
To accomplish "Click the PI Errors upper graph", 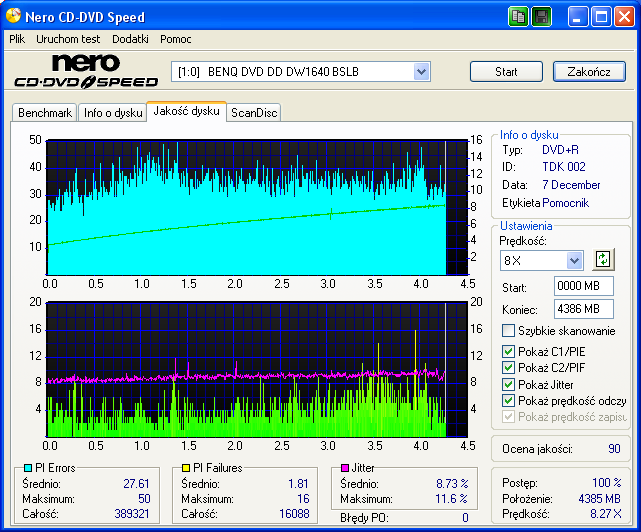I will [x=257, y=207].
